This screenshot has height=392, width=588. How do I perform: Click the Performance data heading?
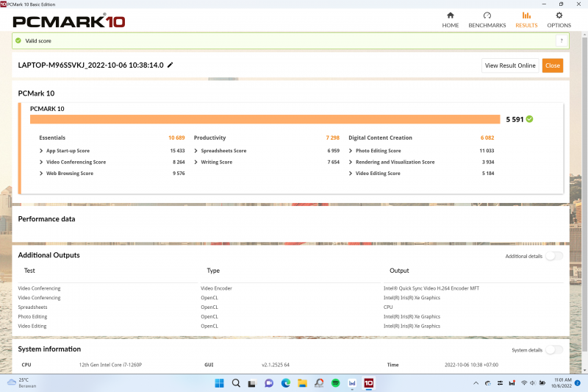(x=46, y=218)
